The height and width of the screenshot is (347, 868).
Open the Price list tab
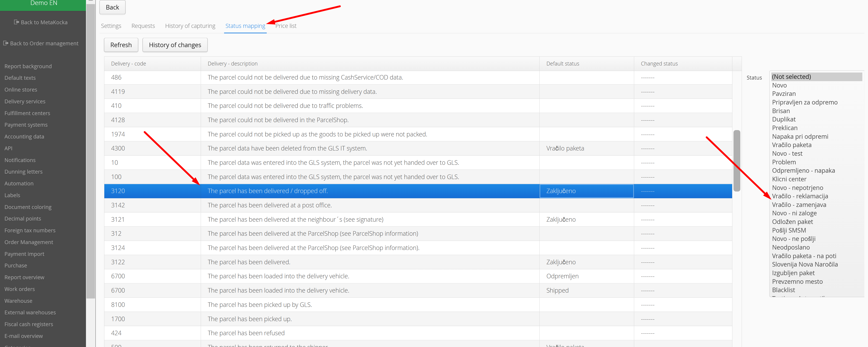click(x=285, y=26)
